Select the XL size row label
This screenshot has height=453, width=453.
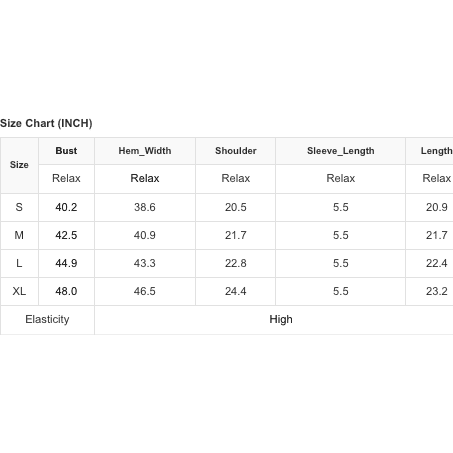click(x=19, y=291)
